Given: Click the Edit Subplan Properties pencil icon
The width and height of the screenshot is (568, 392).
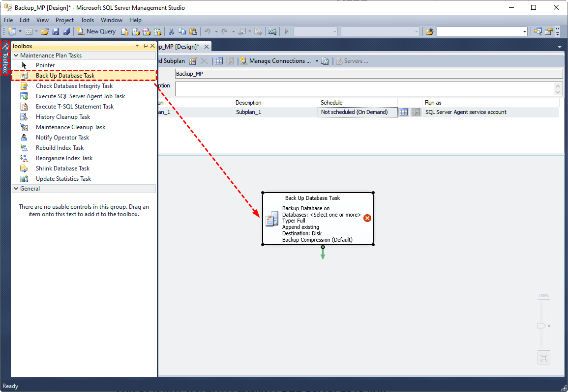Looking at the screenshot, I should tap(193, 60).
